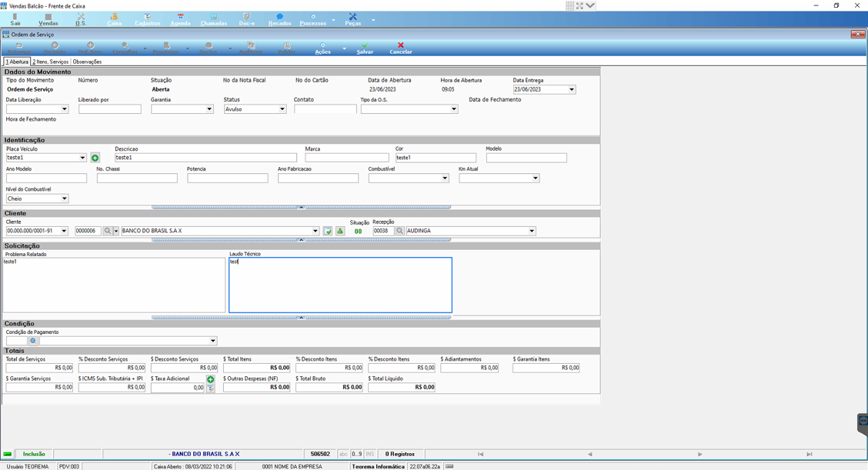
Task: Click the keyboard icon in bottom status bar
Action: point(449,466)
